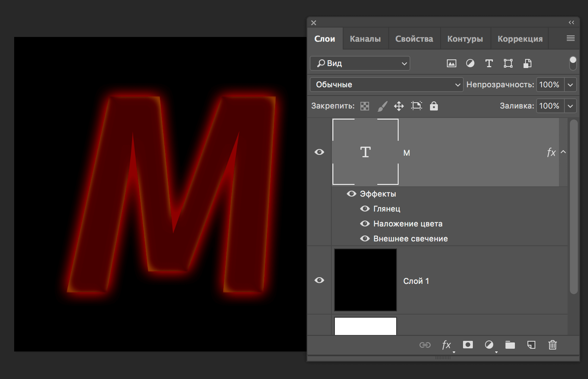Hide the Глянец effect

coord(365,209)
